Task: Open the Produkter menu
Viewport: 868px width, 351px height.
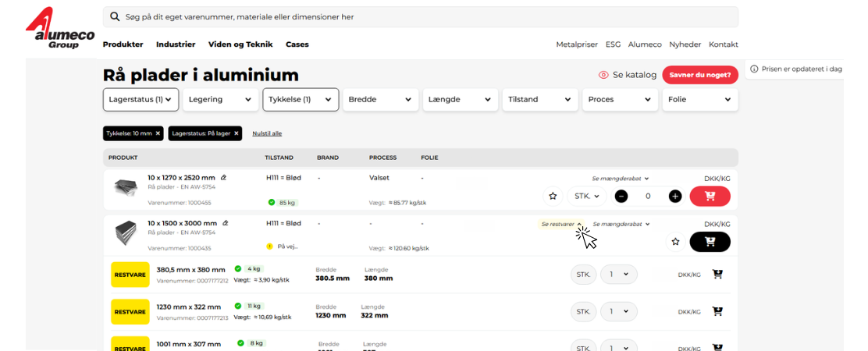Action: 123,44
